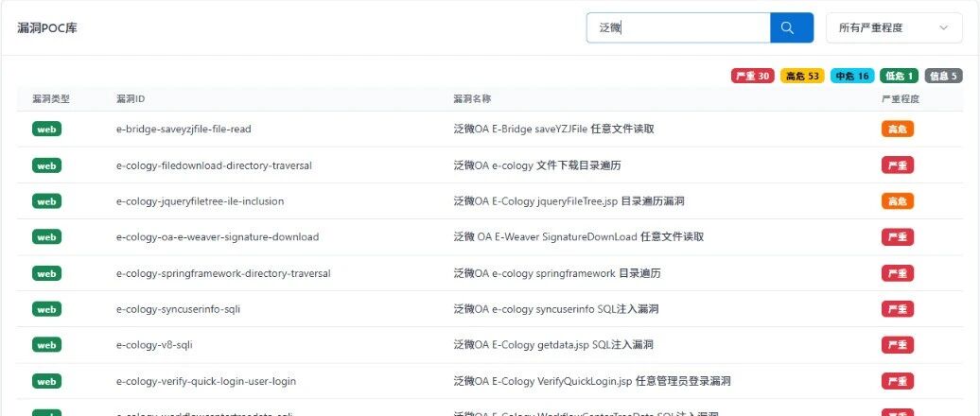The width and height of the screenshot is (980, 416).
Task: Select ID e-cology-springframework-directory-traversal
Action: [x=223, y=273]
